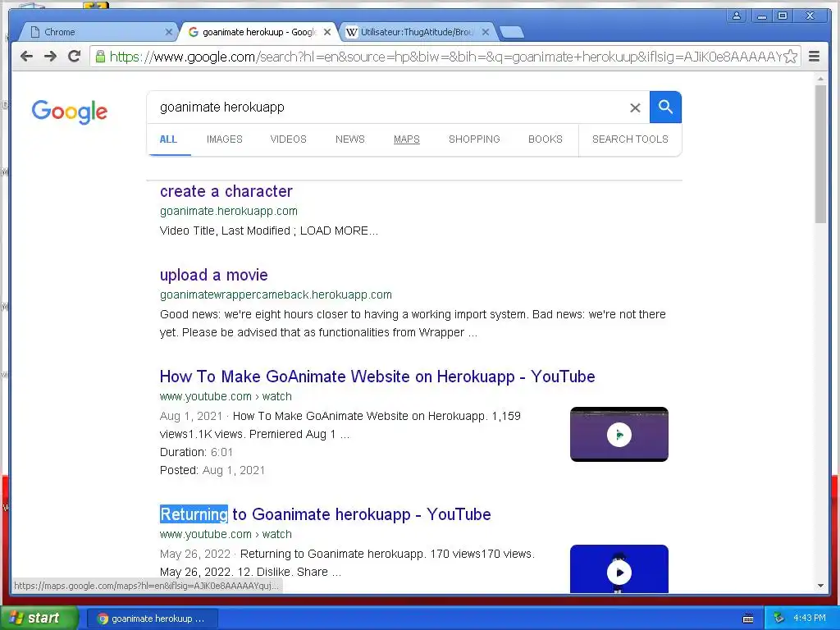The height and width of the screenshot is (630, 840).
Task: Open the 'upload a movie' result
Action: pyautogui.click(x=214, y=275)
